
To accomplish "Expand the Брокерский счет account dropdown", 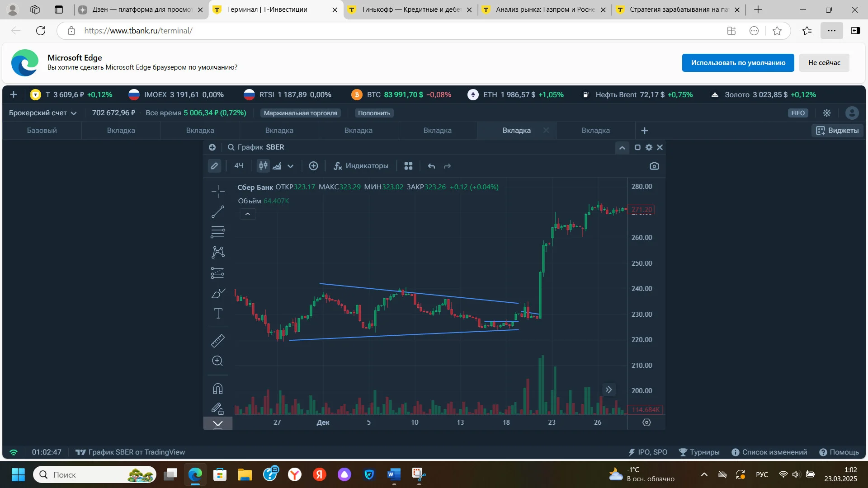I will coord(43,113).
